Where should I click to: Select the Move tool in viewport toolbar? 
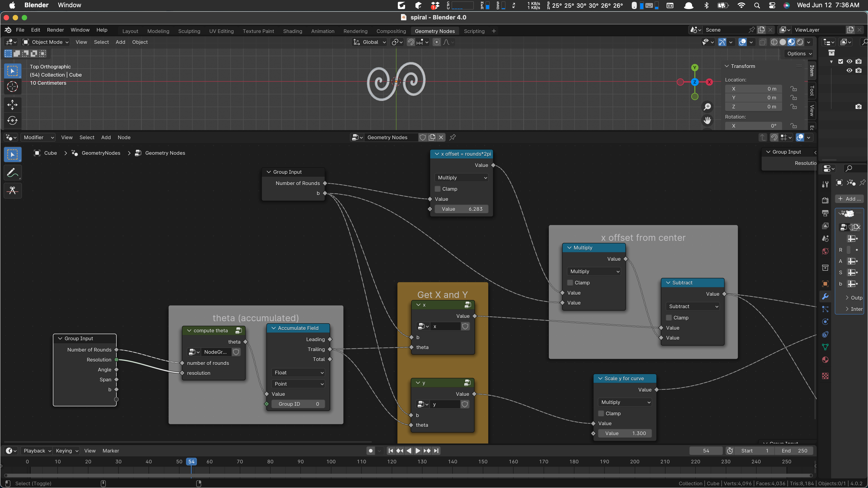[x=12, y=105]
